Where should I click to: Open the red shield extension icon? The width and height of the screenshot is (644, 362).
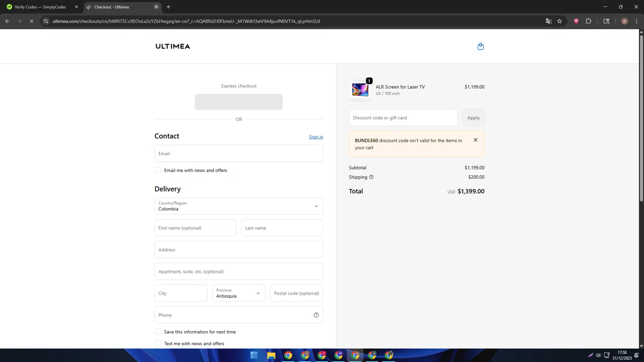pyautogui.click(x=576, y=21)
